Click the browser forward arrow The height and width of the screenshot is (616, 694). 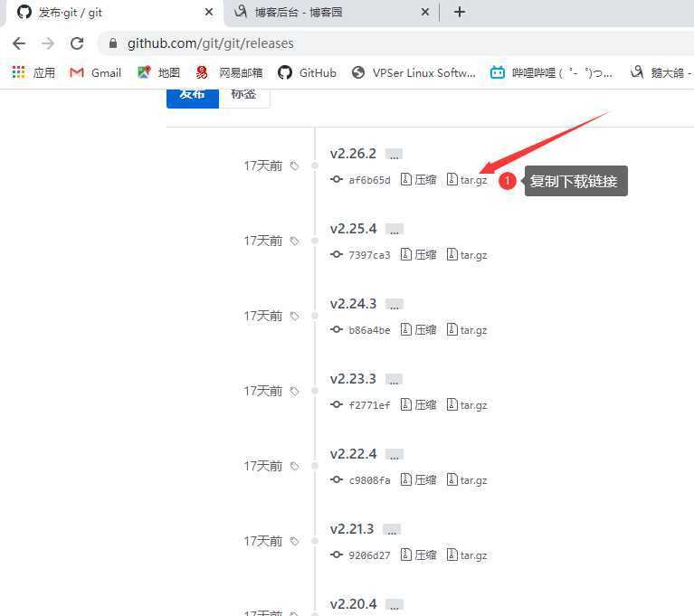(48, 43)
